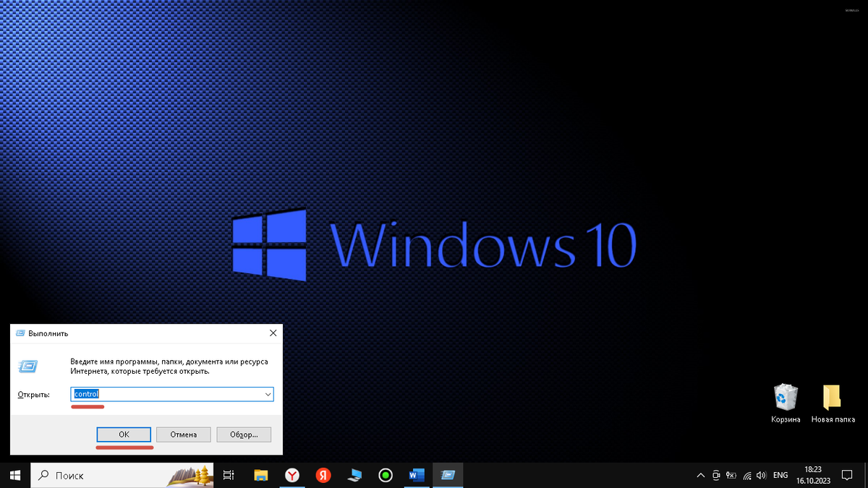Open the clock showing 18:23 16.10.2023
Screen dimensions: 868x488
pyautogui.click(x=813, y=475)
